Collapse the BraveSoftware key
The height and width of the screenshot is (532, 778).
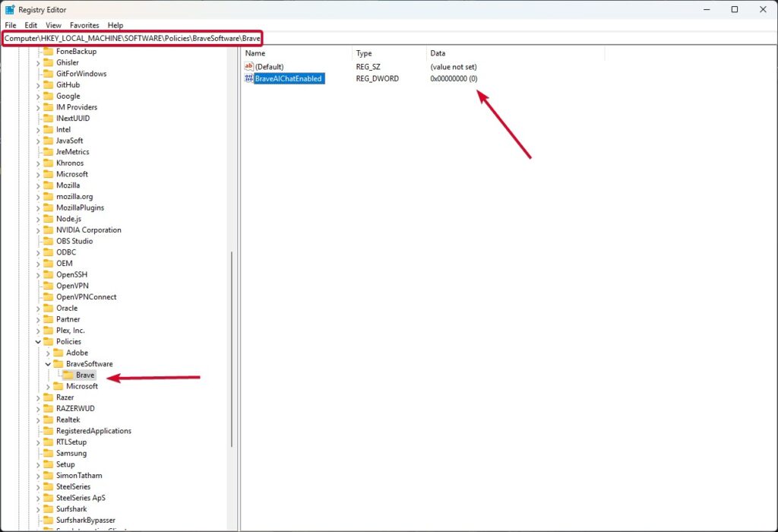[x=48, y=364]
